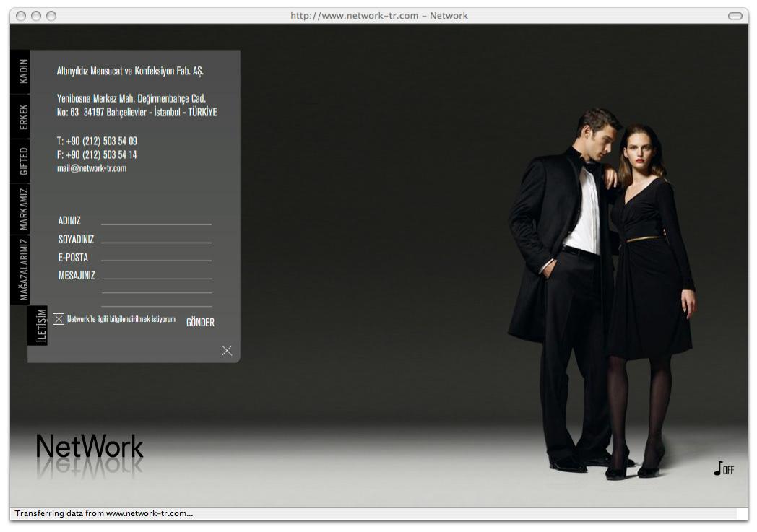Viewport: 757px width, 532px height.
Task: Click the MESAJINIZ message field
Action: tap(157, 287)
